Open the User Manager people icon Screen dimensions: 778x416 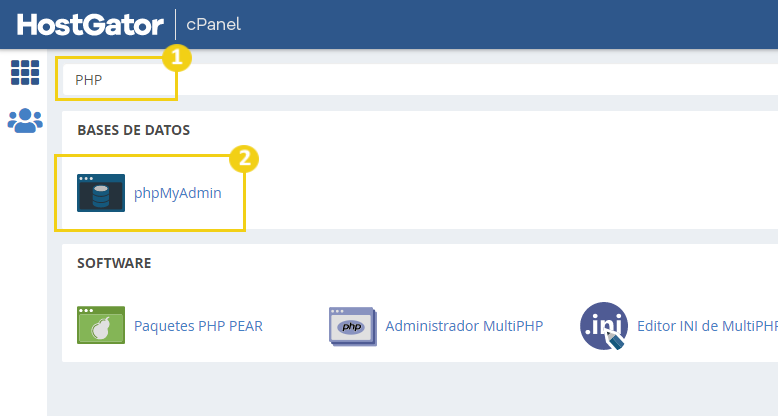click(25, 121)
